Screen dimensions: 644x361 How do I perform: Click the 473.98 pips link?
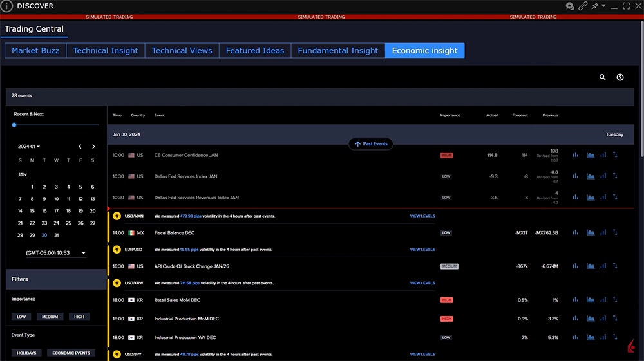[191, 216]
